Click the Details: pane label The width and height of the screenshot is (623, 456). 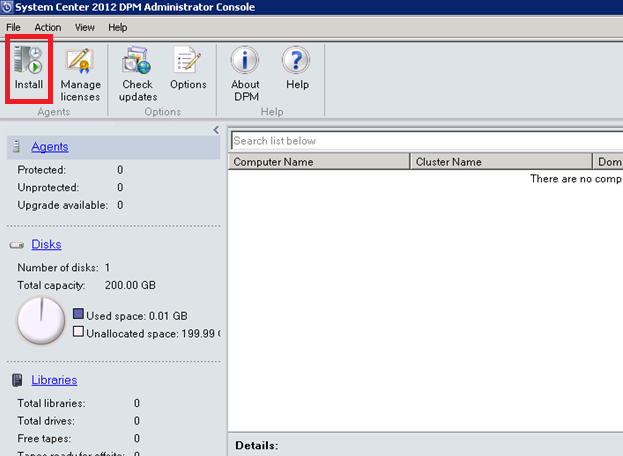257,445
